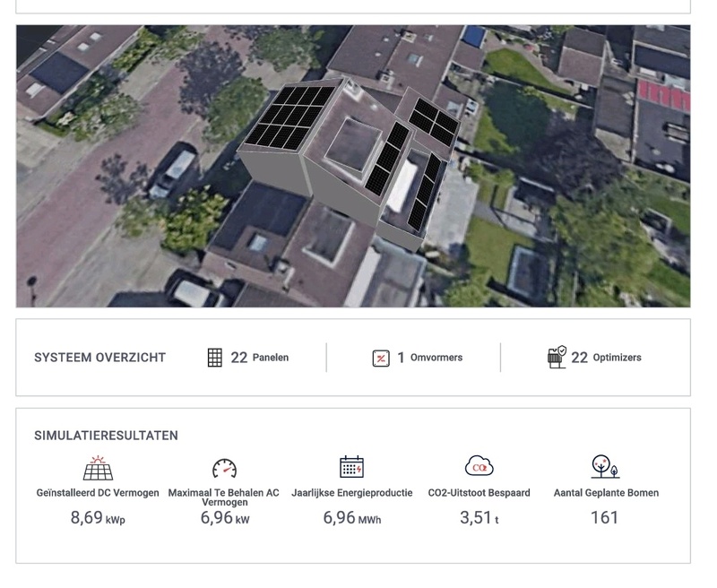
Task: Click the Omvormers inverter icon
Action: coord(379,357)
